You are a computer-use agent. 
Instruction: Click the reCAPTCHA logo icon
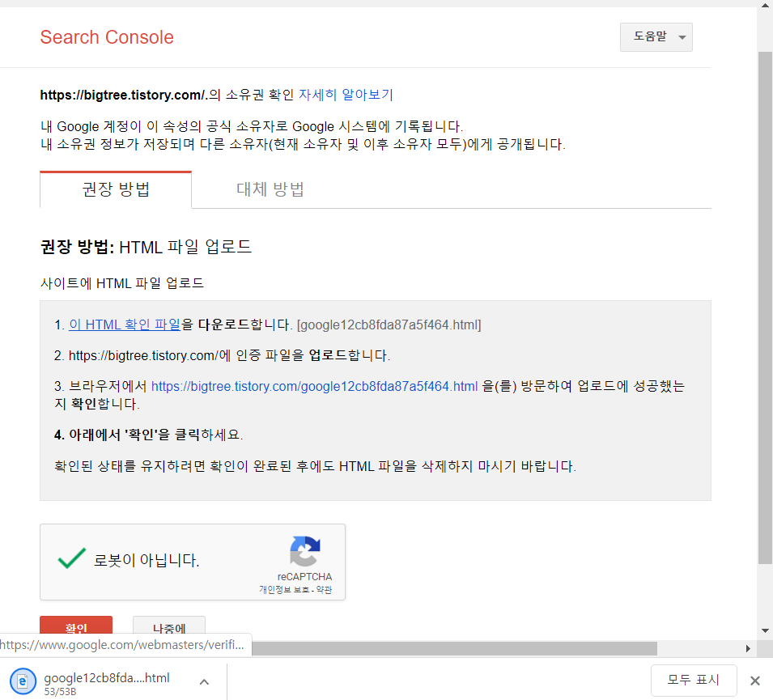click(x=304, y=551)
